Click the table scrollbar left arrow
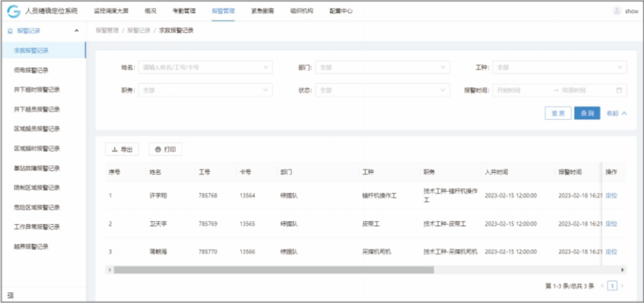Screen dimensions: 644x303 (110, 270)
